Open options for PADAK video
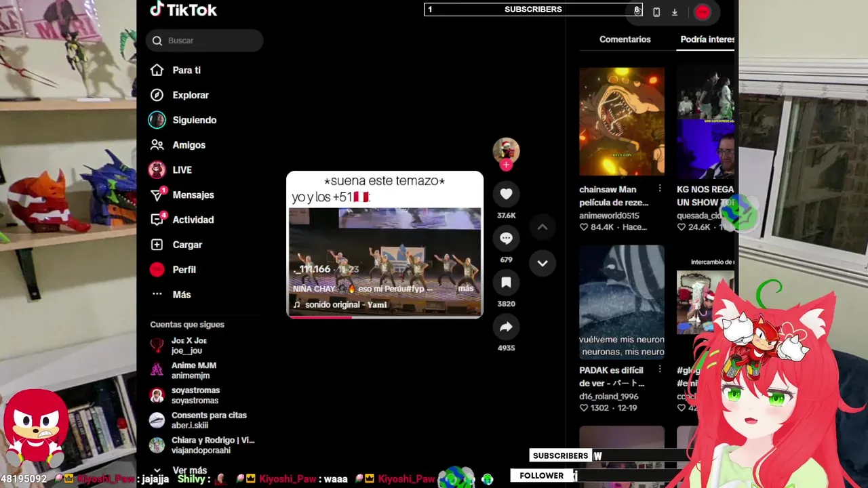 (660, 370)
